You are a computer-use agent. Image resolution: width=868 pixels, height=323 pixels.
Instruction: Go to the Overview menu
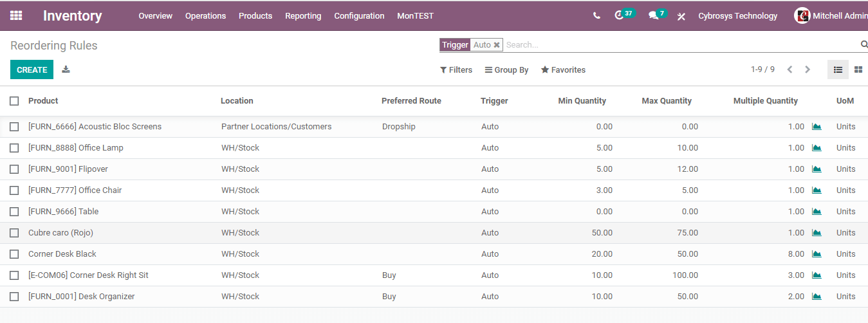(156, 16)
